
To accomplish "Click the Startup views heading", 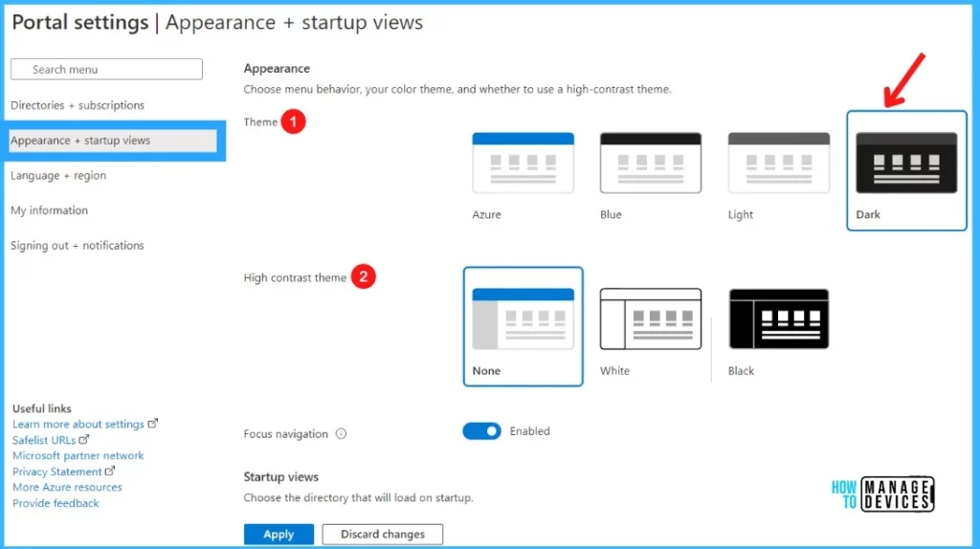I will (281, 476).
